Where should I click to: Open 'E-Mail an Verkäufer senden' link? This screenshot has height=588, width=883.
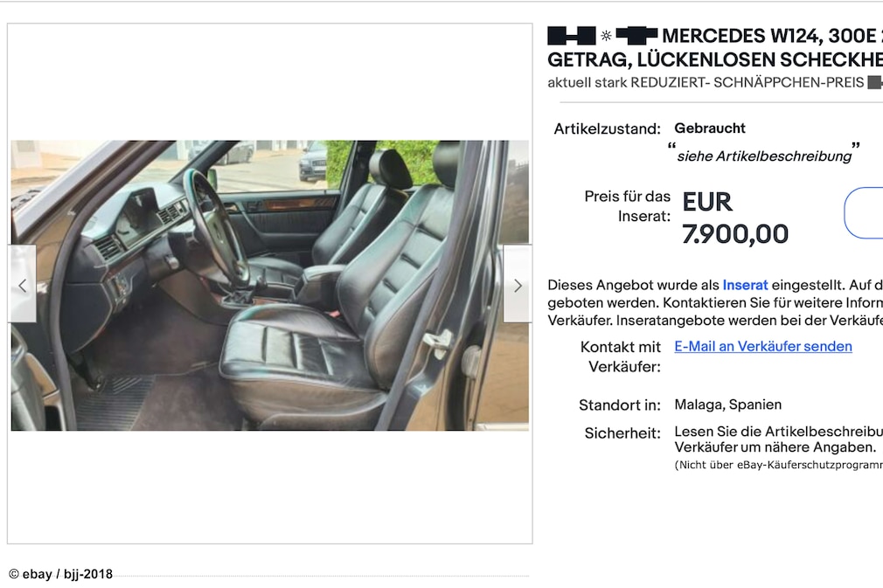[x=763, y=347]
